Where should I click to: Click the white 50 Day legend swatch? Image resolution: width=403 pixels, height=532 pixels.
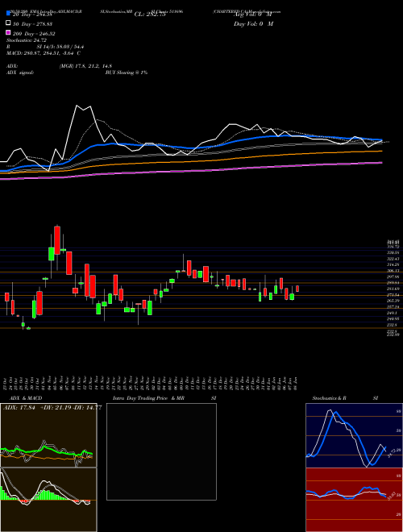coord(8,23)
